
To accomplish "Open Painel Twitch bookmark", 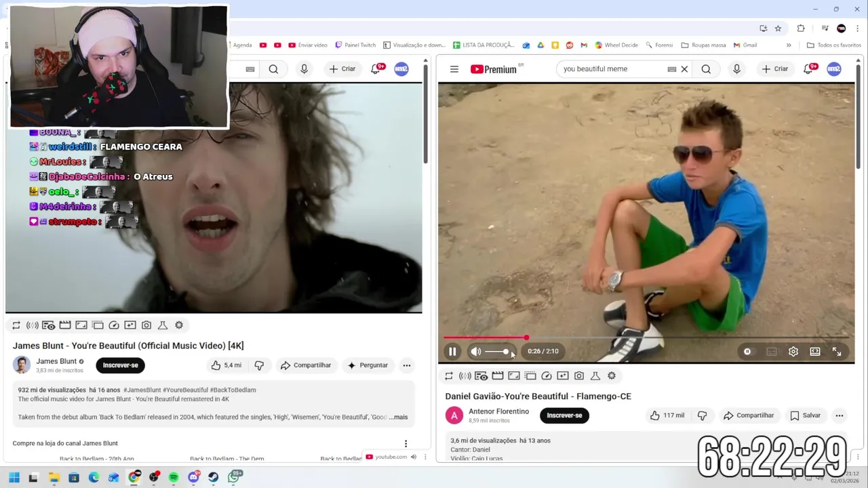I will tap(355, 45).
